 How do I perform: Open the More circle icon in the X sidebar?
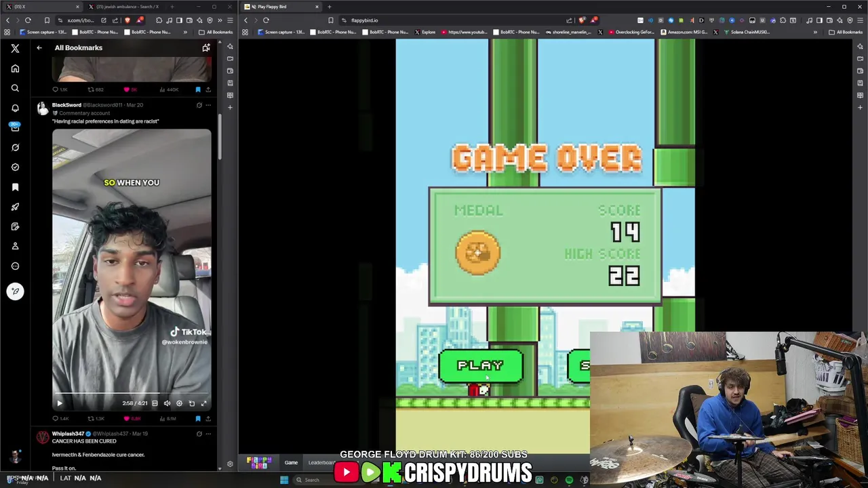pos(15,266)
